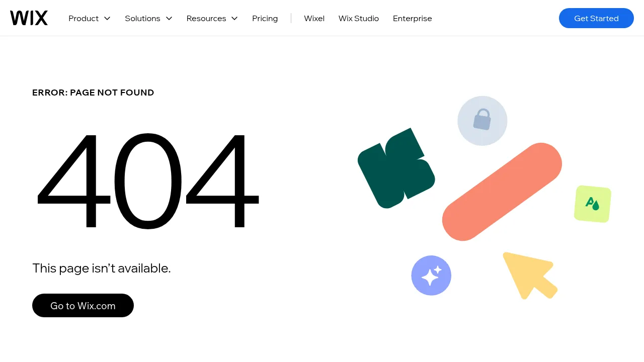Open the Wixel link
This screenshot has height=362, width=644.
pyautogui.click(x=314, y=19)
